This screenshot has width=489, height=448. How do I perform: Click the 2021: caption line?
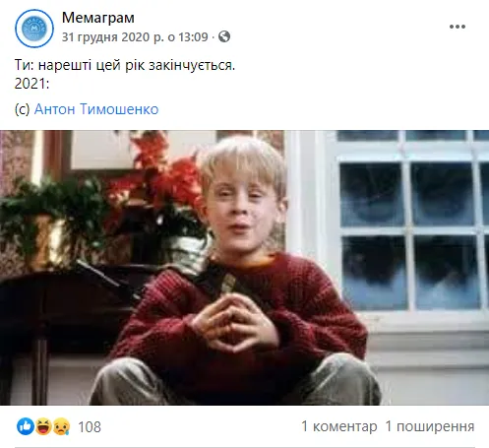(31, 84)
